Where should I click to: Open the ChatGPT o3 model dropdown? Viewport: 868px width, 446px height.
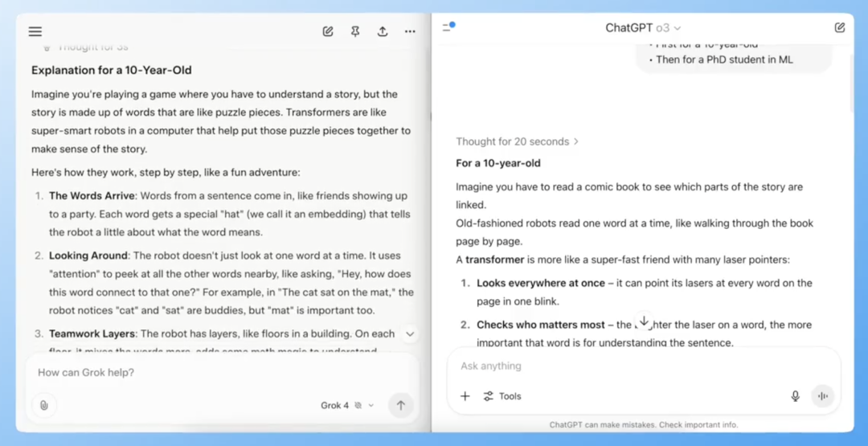click(x=643, y=27)
